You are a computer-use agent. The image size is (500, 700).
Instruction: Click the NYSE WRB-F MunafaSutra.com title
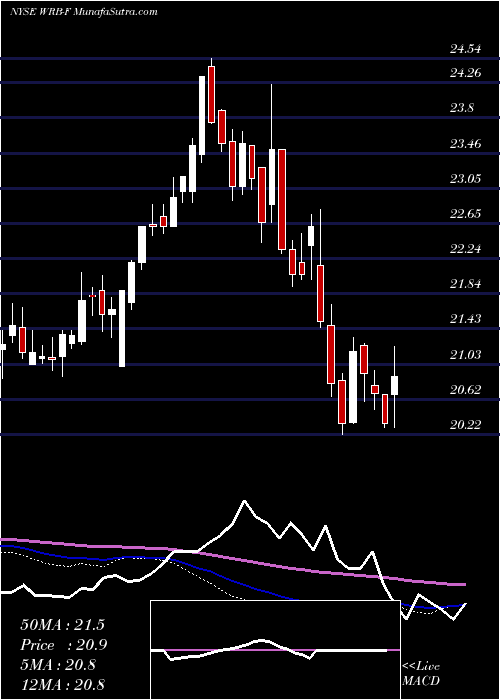tap(83, 12)
